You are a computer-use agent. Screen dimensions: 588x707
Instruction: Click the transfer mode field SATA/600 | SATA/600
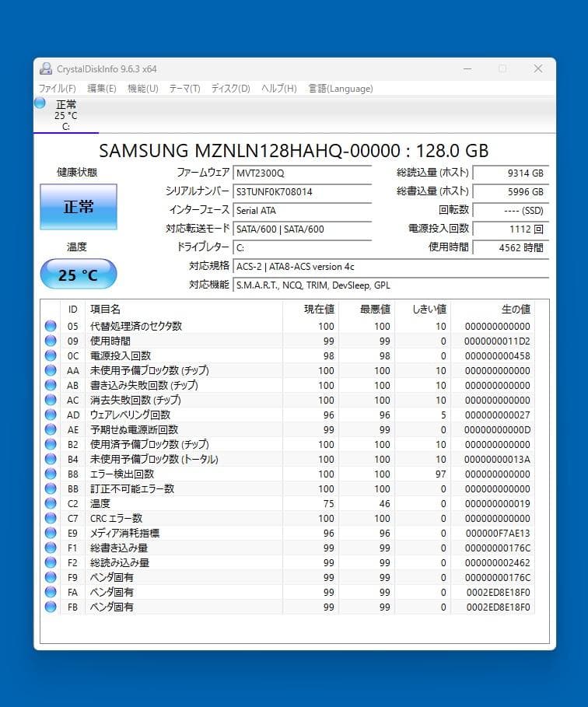pyautogui.click(x=302, y=229)
